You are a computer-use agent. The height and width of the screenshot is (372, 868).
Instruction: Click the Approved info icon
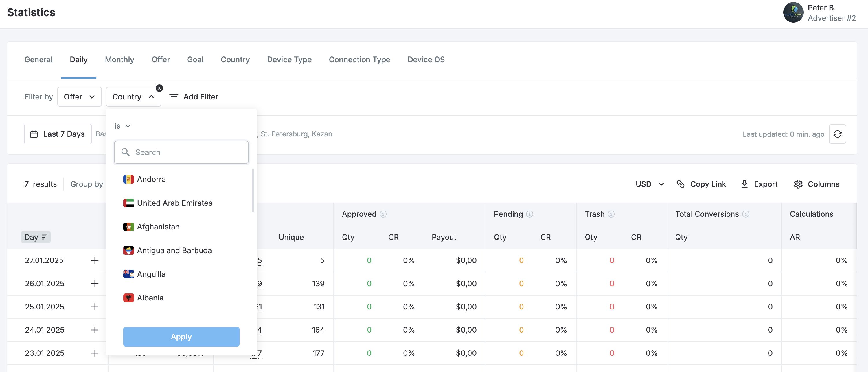383,214
